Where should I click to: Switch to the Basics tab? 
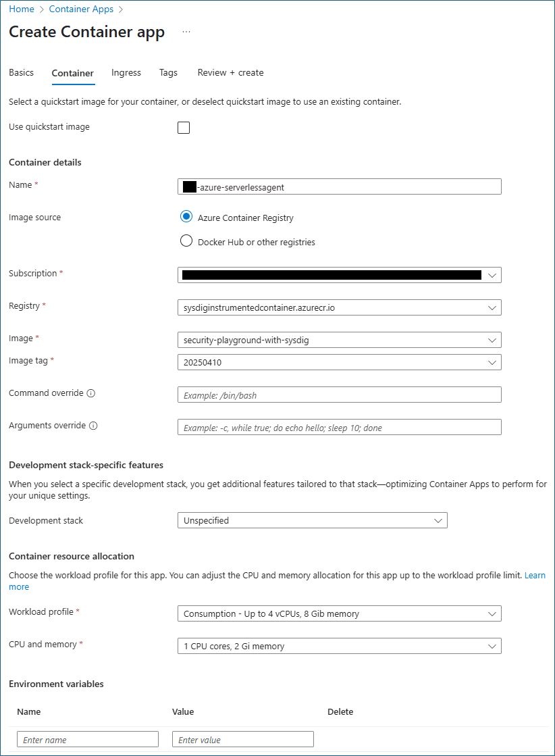pyautogui.click(x=21, y=72)
